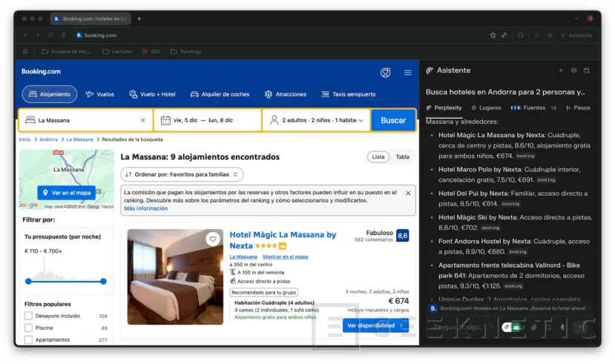Open the Más información link
Screen dimensions: 615x364
click(146, 208)
